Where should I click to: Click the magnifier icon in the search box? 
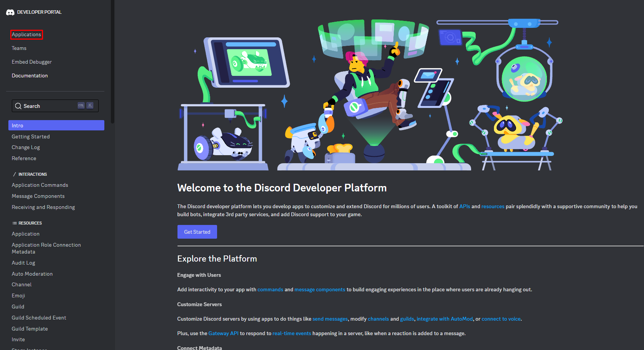coord(18,106)
